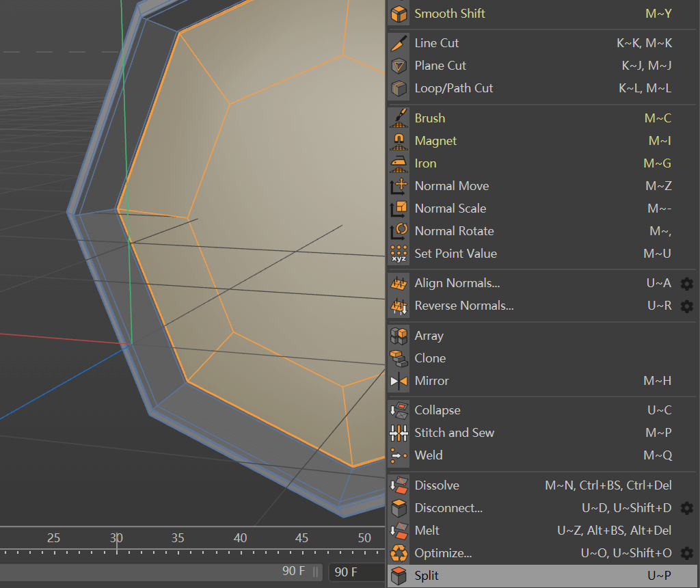
Task: Choose Clone menu entry
Action: pyautogui.click(x=542, y=358)
